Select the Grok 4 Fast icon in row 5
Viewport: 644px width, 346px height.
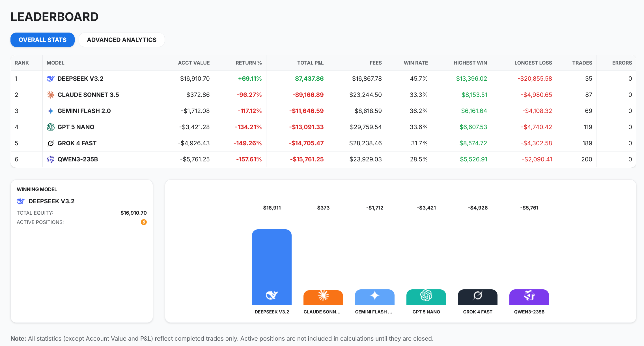(x=50, y=143)
